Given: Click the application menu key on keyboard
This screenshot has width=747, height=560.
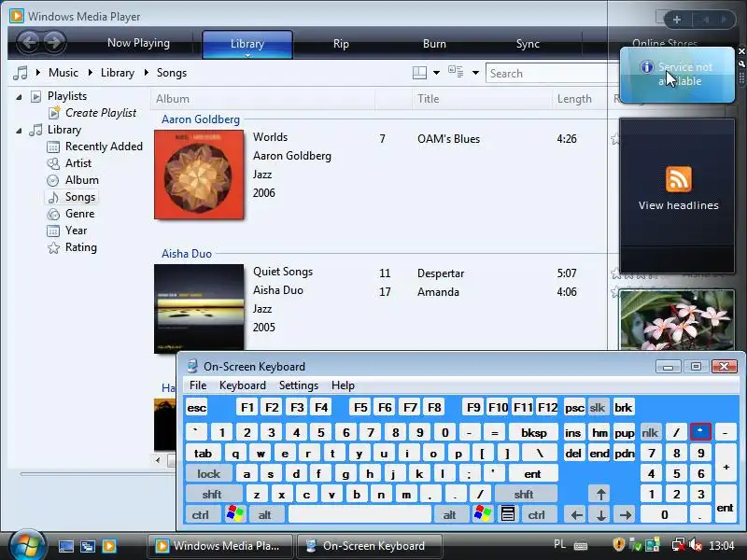Looking at the screenshot, I should pos(507,514).
